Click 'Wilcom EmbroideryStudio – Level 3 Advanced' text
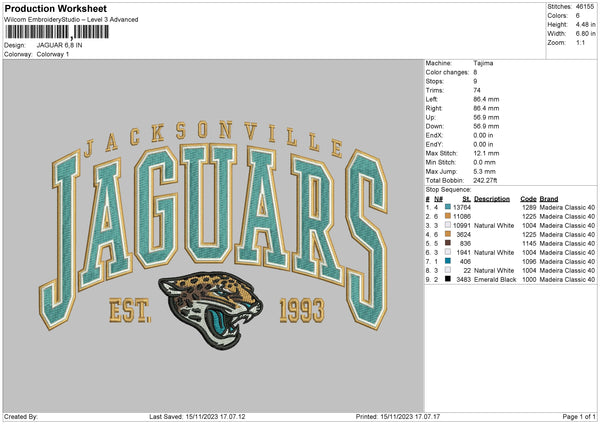600x424 pixels. (71, 20)
